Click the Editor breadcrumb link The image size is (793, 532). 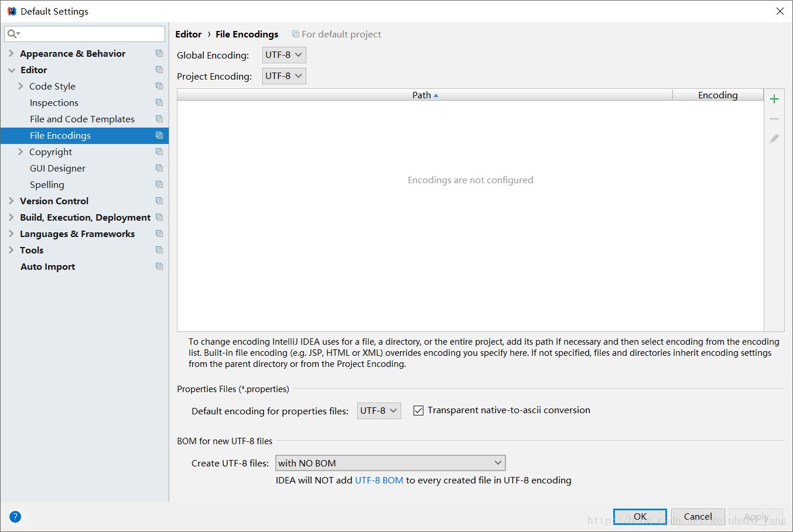[189, 35]
